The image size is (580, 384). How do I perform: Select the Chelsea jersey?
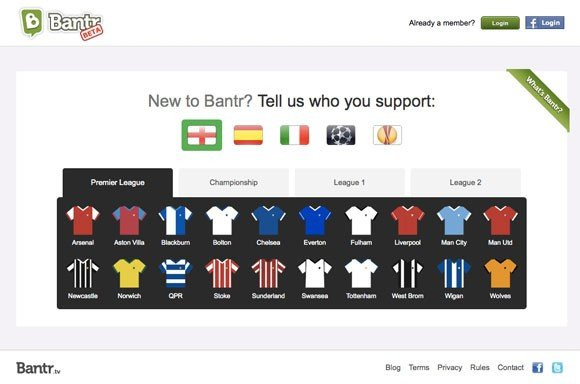(x=268, y=221)
